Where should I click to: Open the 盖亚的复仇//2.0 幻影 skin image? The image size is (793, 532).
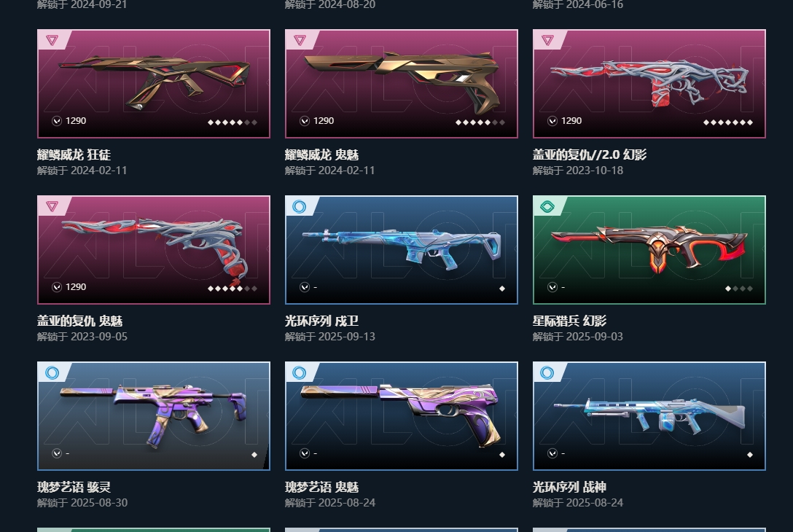pos(649,83)
